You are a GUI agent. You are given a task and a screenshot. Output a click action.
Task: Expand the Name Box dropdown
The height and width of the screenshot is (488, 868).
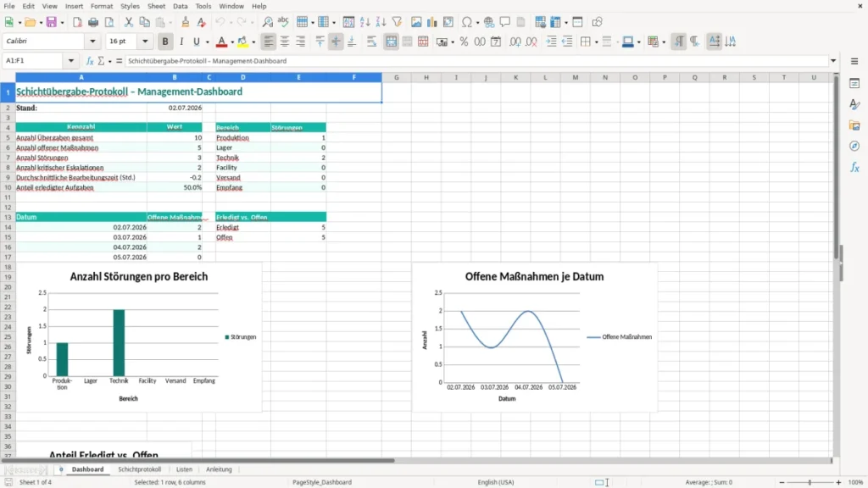click(x=71, y=61)
